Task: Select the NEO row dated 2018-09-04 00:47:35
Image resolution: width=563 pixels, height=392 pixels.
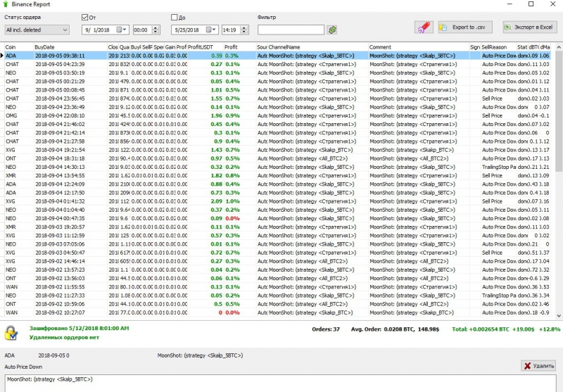Action: tap(277, 218)
